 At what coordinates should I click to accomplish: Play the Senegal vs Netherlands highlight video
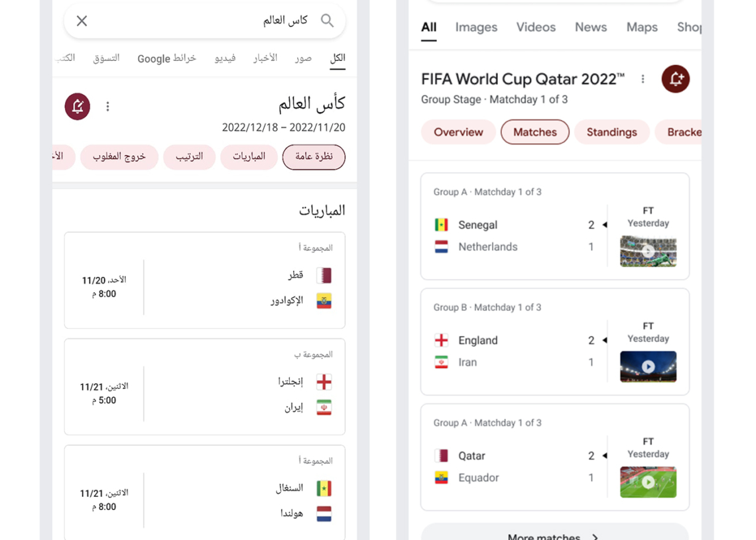coord(648,251)
